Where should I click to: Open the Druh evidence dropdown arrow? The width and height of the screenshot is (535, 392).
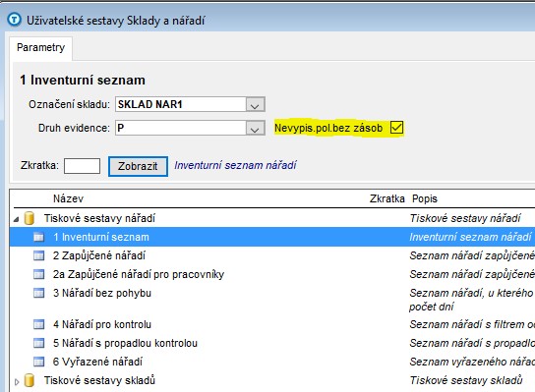coord(255,128)
